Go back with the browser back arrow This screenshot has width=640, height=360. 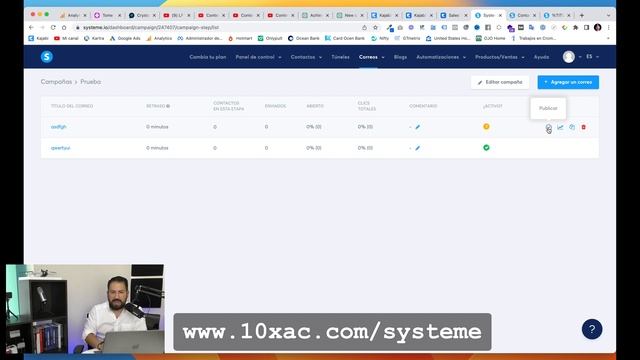[x=31, y=27]
